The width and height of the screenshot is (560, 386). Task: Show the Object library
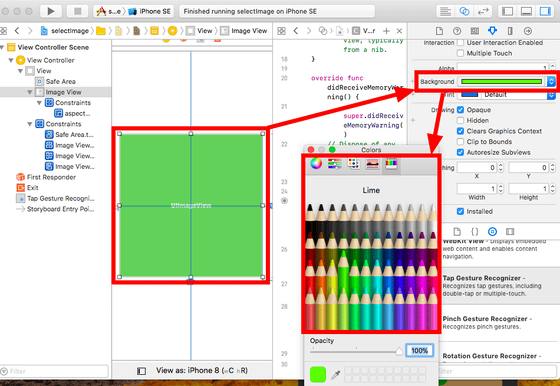pos(492,232)
